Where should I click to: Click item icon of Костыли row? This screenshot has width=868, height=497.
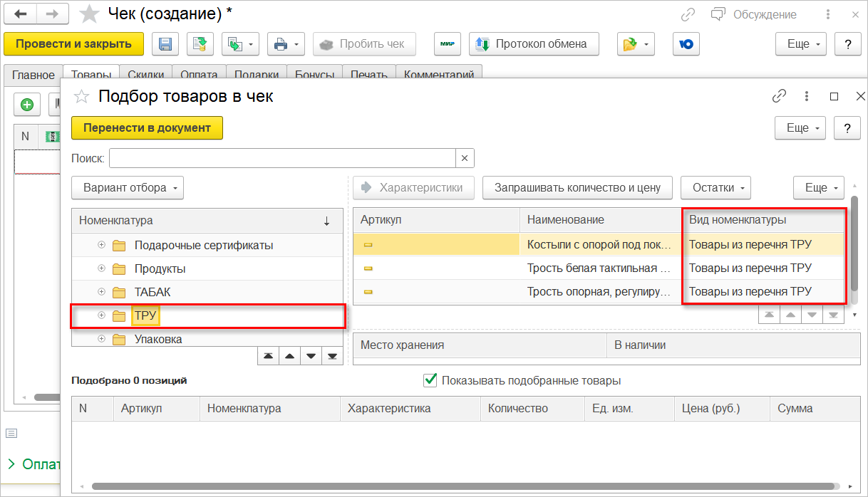click(368, 245)
